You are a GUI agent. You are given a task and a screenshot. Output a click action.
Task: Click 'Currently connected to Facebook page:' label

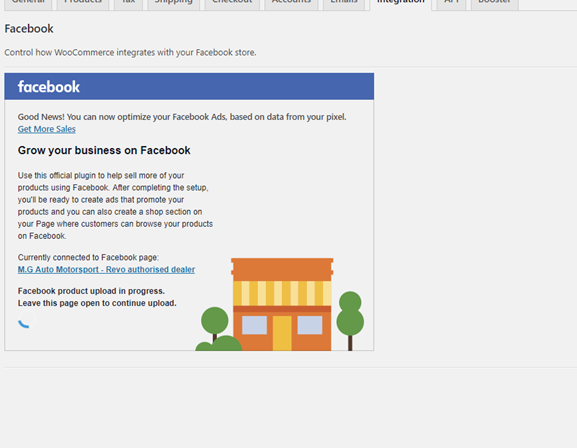coord(88,257)
